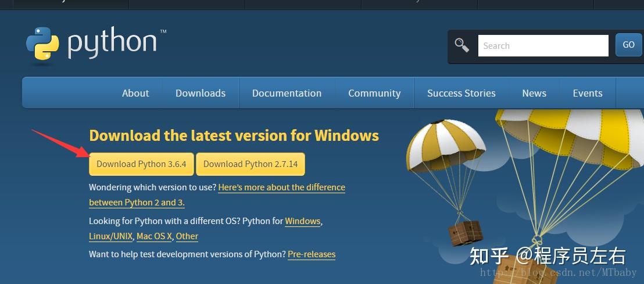Screen dimensions: 644x284
Task: Click the magnifying glass search icon
Action: (x=462, y=45)
